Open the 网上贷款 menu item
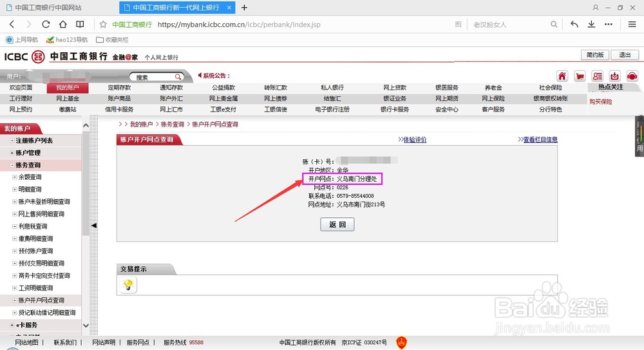Screen dimensions: 644x350 point(395,88)
